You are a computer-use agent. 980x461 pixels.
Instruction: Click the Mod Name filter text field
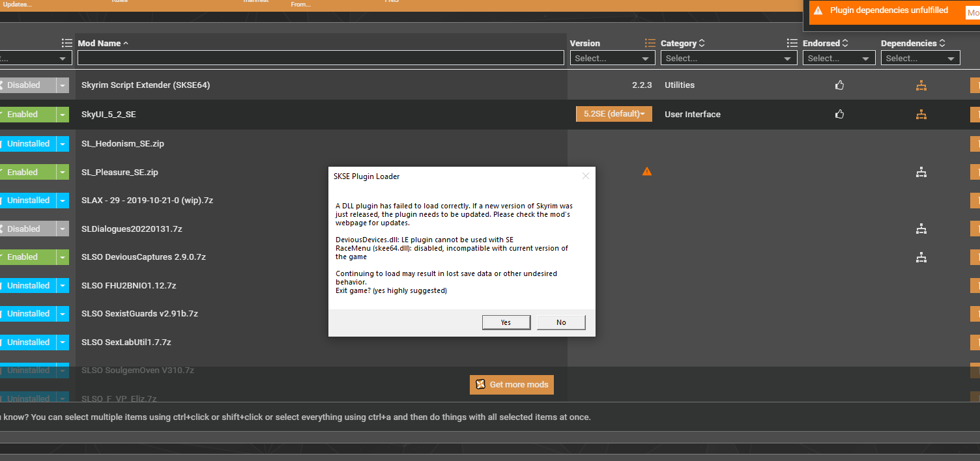coord(321,58)
